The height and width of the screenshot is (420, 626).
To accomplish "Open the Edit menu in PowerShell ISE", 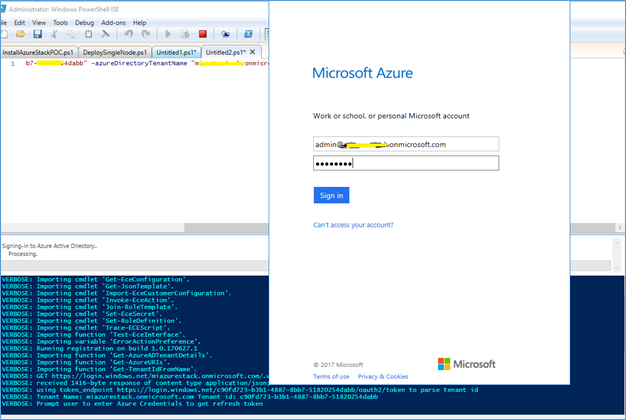I will 20,23.
